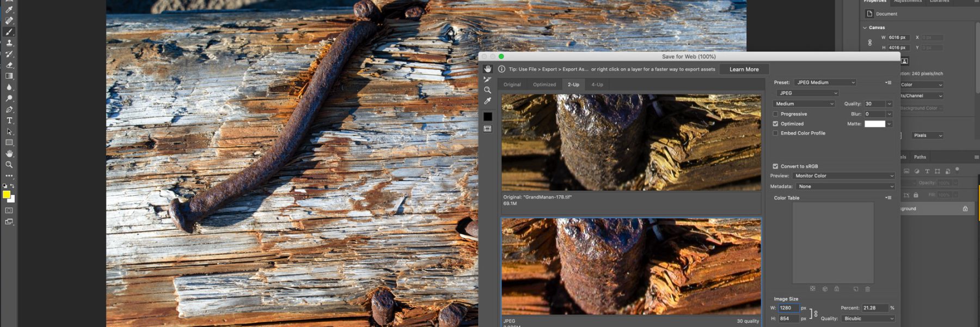Enable Embed Color Profile
Screen dimensions: 980x327
775,133
